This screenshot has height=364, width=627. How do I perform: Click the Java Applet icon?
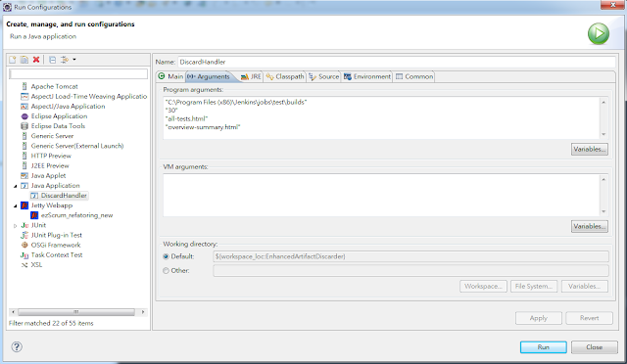tap(24, 175)
